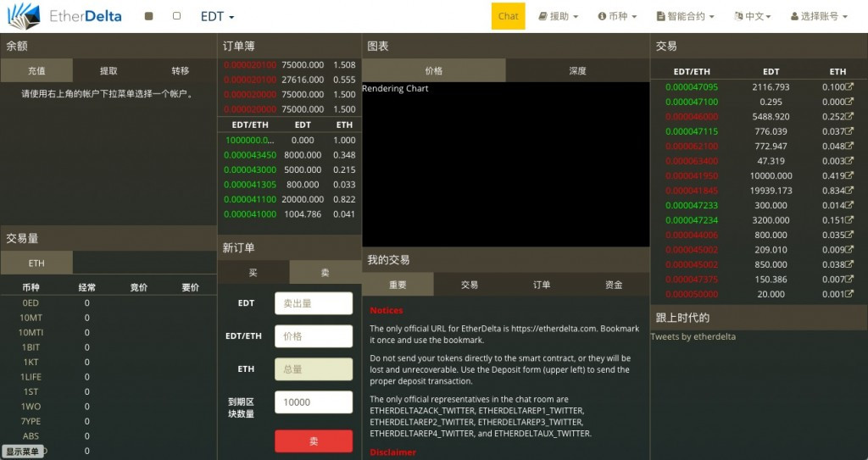The height and width of the screenshot is (460, 868).
Task: Click the trade price 0.000062100
Action: pyautogui.click(x=692, y=147)
